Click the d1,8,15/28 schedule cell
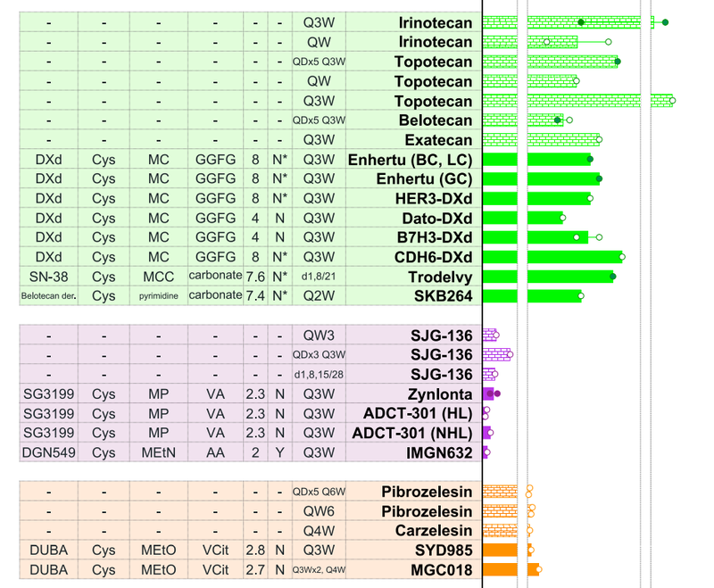This screenshot has width=714, height=588. 319,375
